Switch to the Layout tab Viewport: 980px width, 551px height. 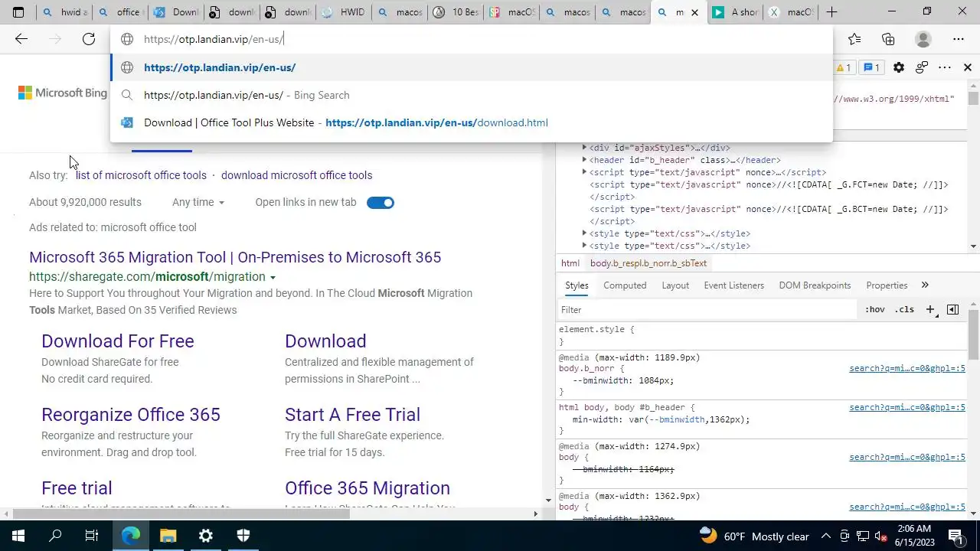pyautogui.click(x=675, y=285)
